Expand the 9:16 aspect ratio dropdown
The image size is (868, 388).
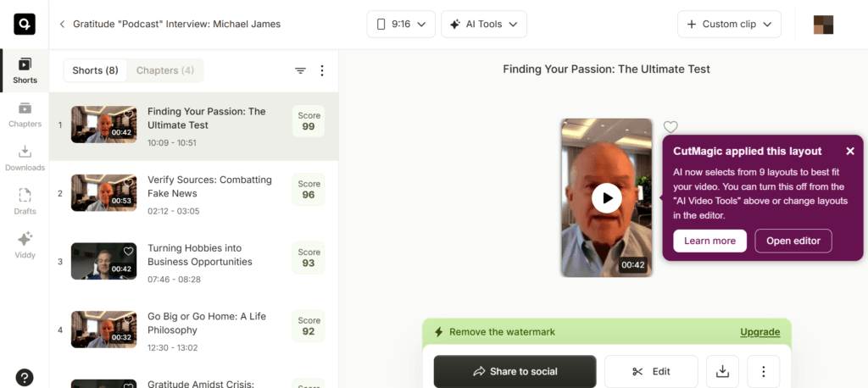tap(401, 25)
